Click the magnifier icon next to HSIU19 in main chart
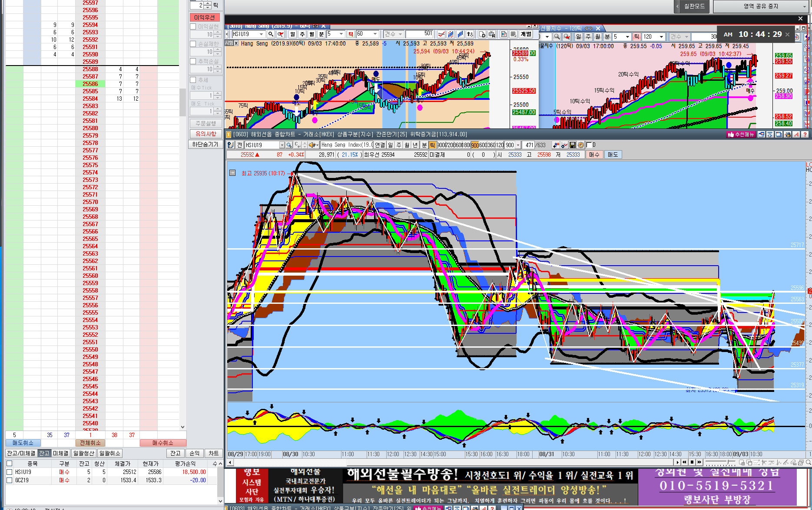Viewport: 812px width, 510px height. pyautogui.click(x=289, y=145)
